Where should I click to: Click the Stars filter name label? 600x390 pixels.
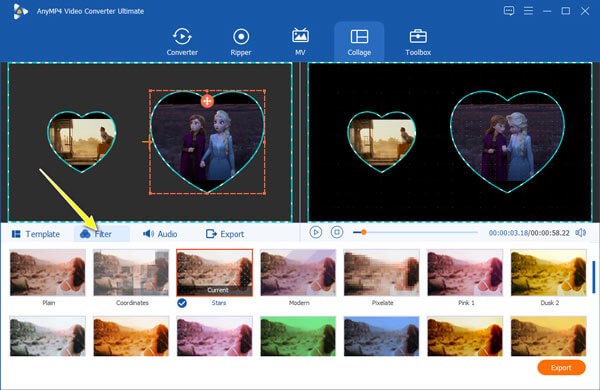(219, 303)
